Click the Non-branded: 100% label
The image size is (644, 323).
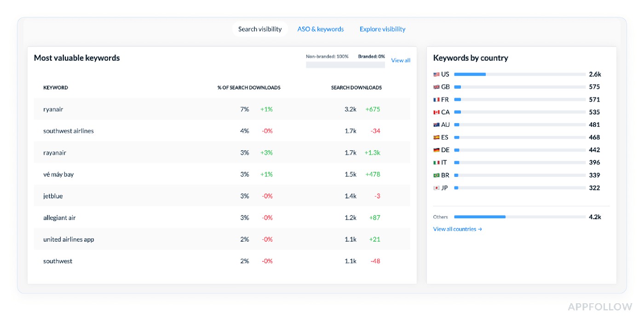point(327,57)
